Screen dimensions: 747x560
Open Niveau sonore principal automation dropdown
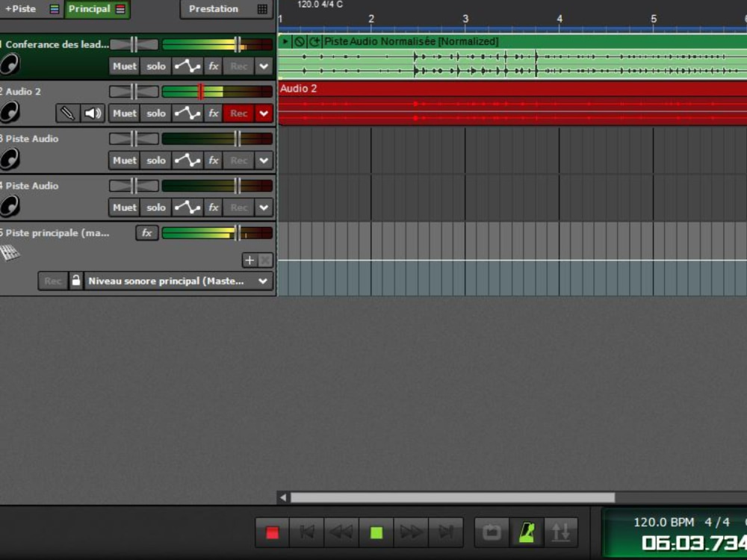[179, 281]
